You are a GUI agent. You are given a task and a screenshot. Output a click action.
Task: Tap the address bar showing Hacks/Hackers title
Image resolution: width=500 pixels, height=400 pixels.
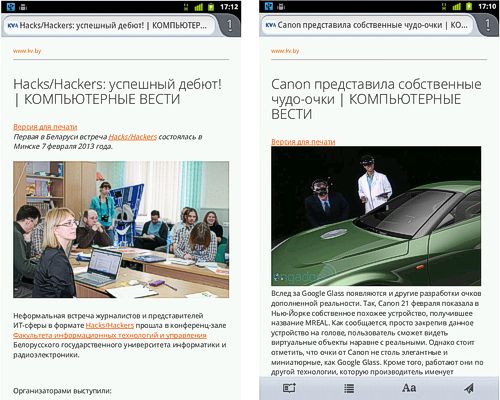coord(110,25)
